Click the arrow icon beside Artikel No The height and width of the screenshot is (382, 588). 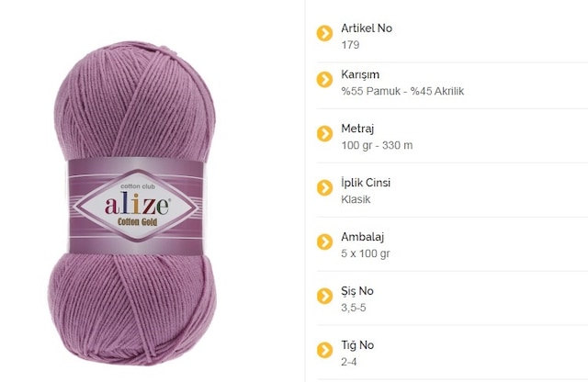click(x=324, y=33)
